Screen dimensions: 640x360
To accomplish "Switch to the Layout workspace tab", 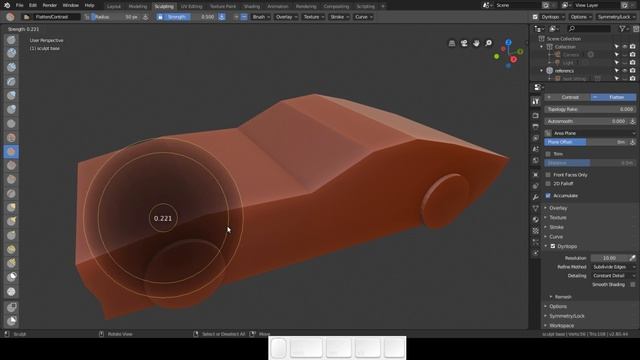I will [113, 6].
